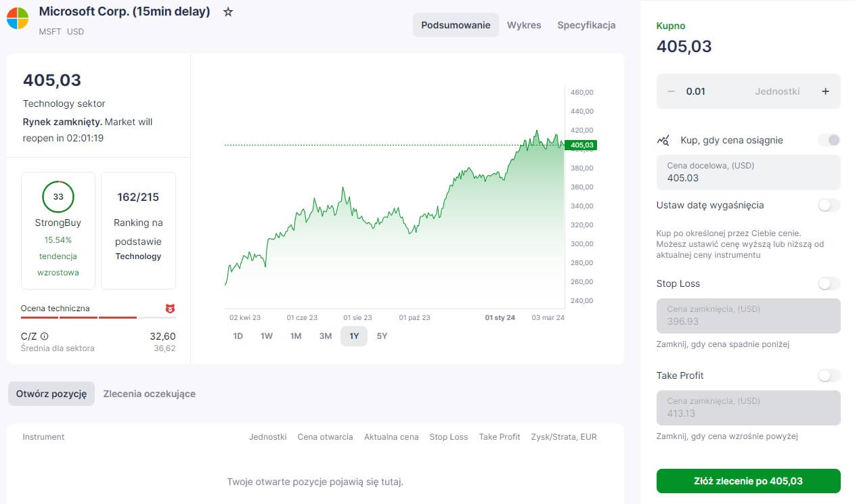Click the StrongBuy circular score 33 gauge
857x504 pixels.
[x=58, y=197]
